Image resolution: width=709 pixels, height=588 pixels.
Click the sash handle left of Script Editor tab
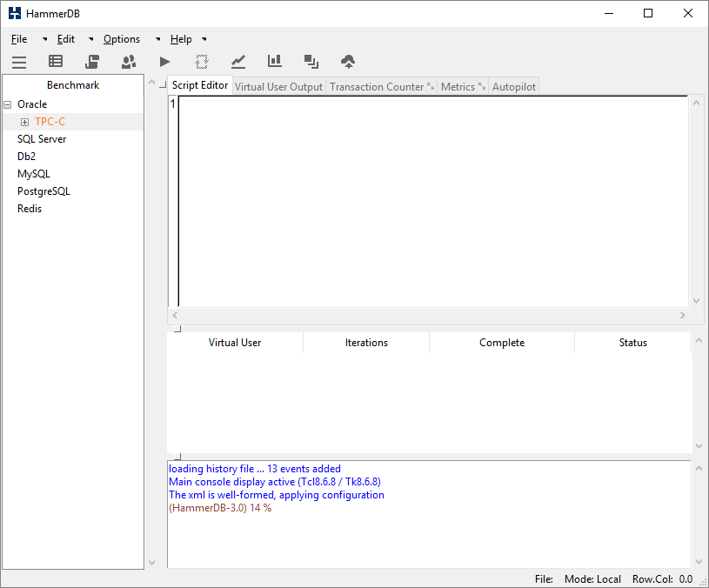(163, 84)
